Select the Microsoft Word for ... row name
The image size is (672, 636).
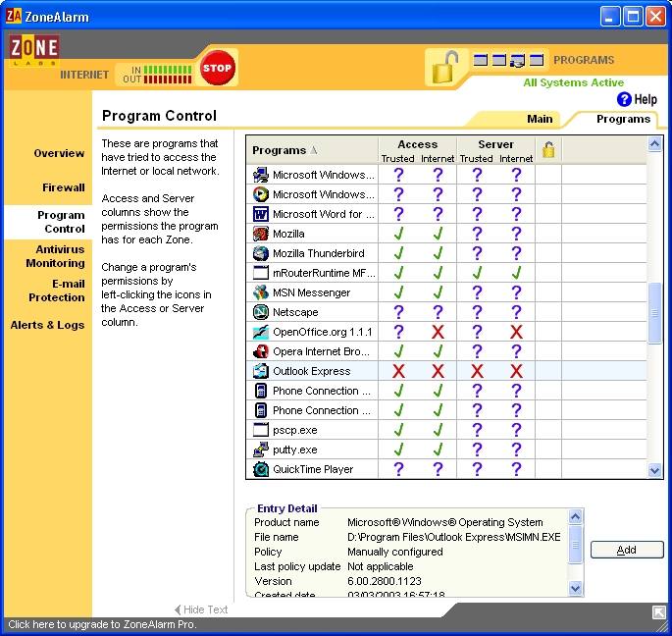[324, 214]
